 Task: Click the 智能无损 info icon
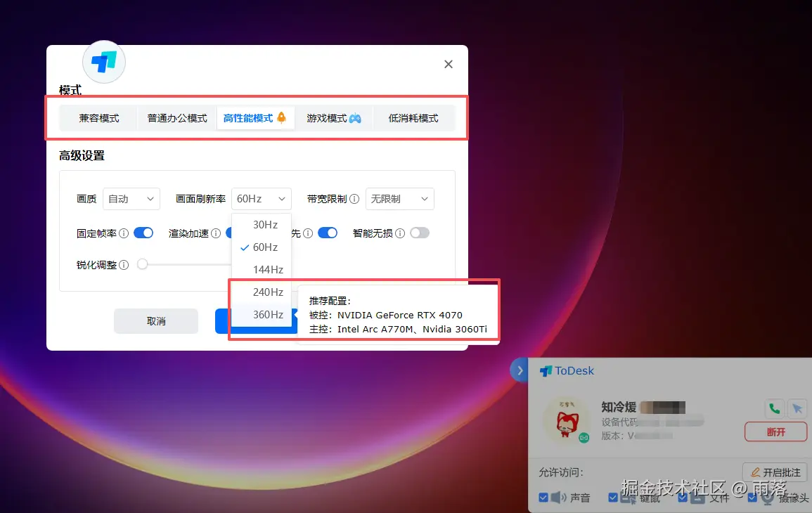click(x=400, y=233)
